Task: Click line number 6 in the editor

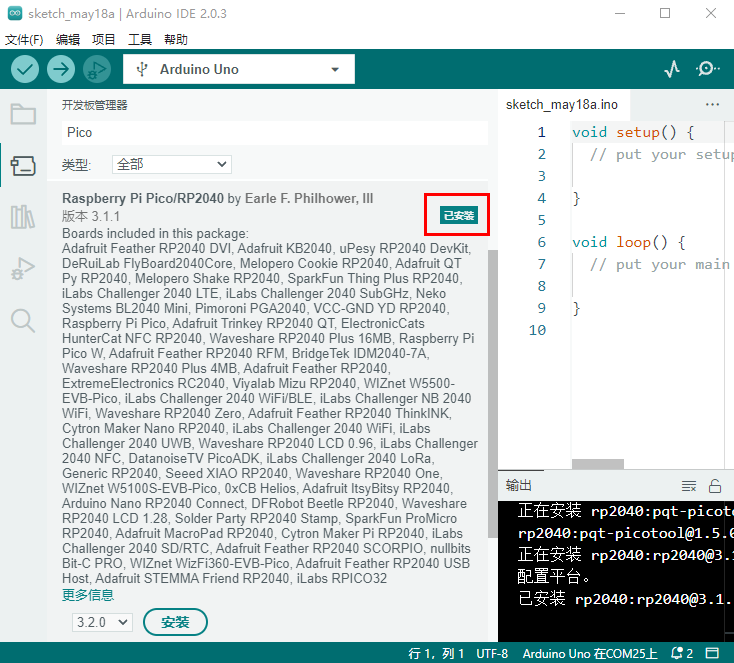Action: [542, 242]
